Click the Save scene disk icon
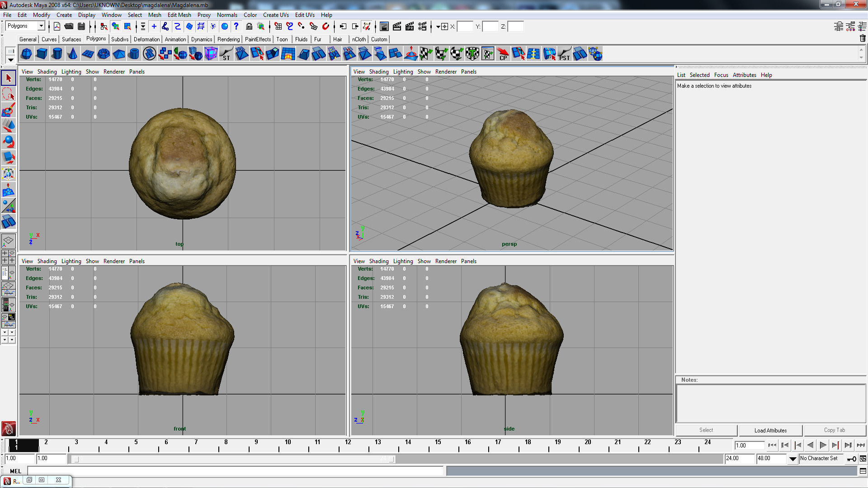 click(81, 27)
